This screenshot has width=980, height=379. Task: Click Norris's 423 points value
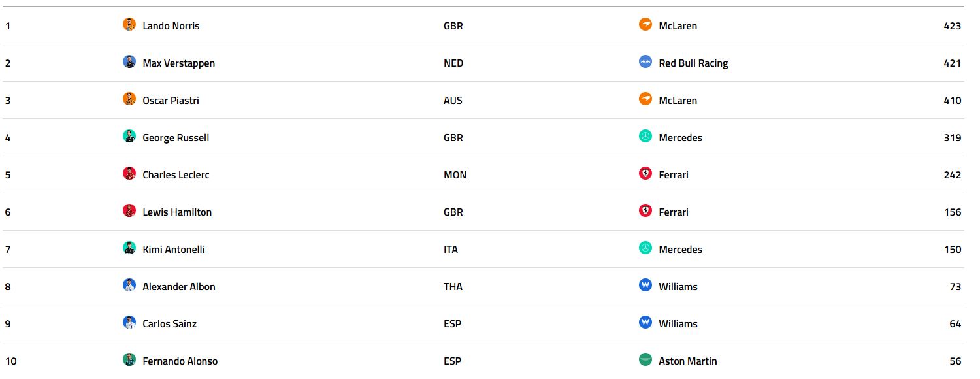pos(952,26)
